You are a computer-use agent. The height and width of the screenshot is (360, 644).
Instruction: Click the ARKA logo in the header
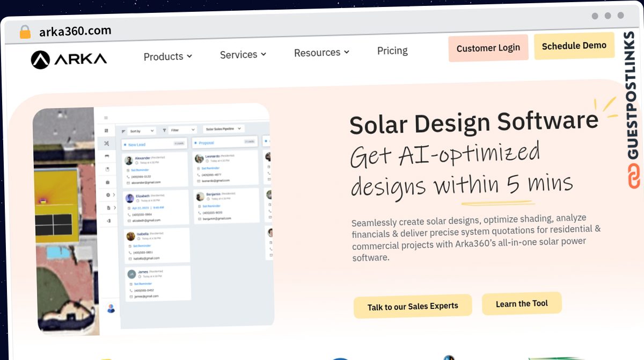(x=69, y=60)
